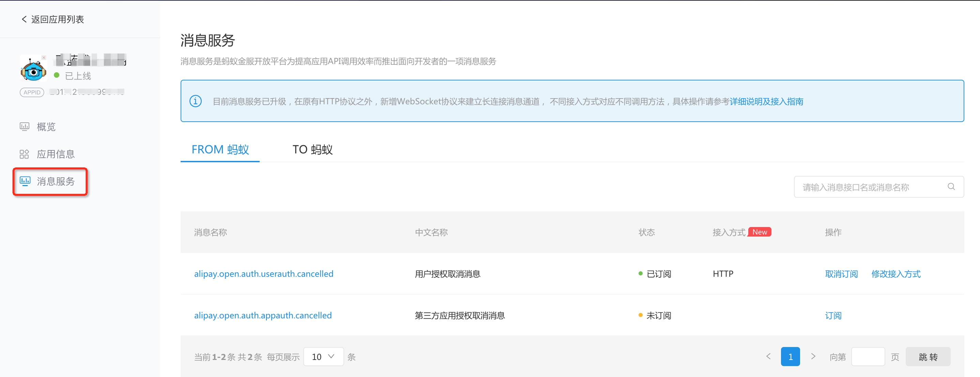
Task: Click the info circle icon in notice banner
Action: pyautogui.click(x=196, y=101)
